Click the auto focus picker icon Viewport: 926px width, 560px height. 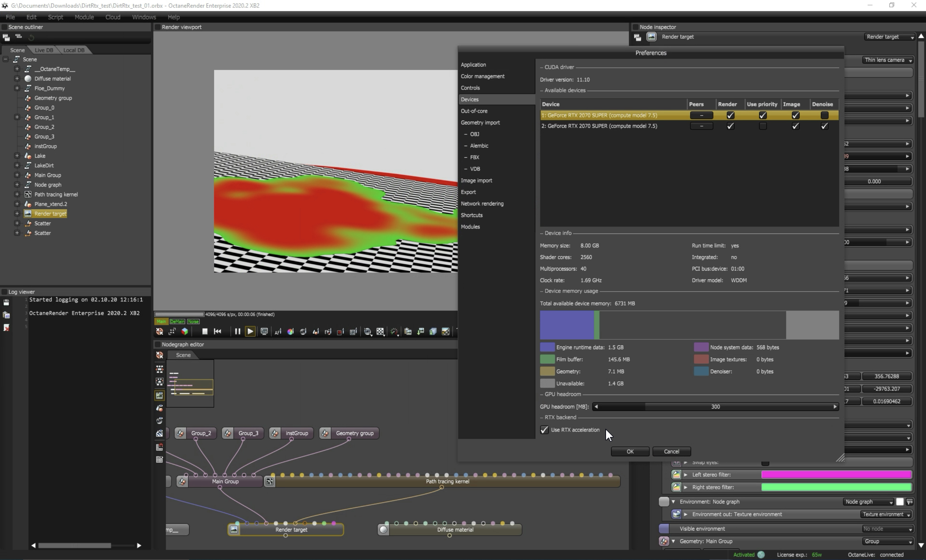tap(278, 332)
